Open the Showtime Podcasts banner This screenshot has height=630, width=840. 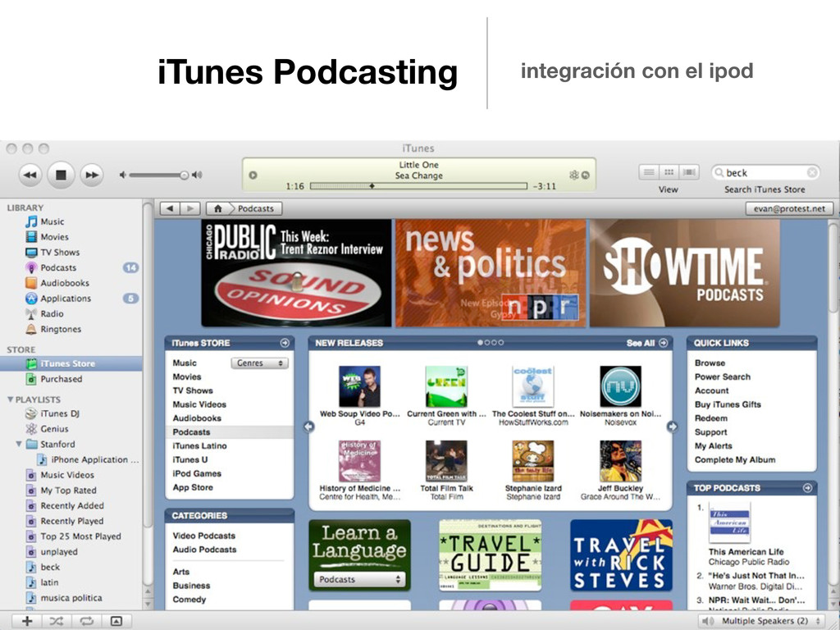point(685,272)
